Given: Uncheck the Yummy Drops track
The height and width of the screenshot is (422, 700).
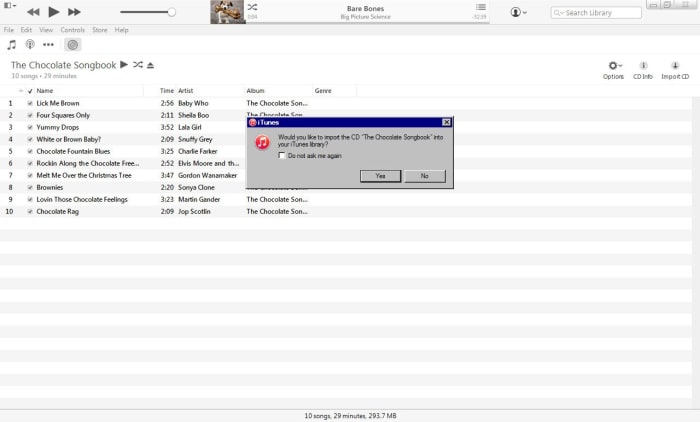Looking at the screenshot, I should coord(30,127).
